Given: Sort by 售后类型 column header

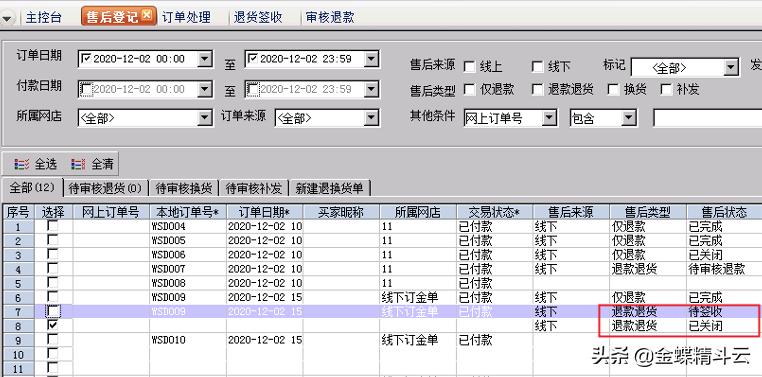Looking at the screenshot, I should pos(648,212).
